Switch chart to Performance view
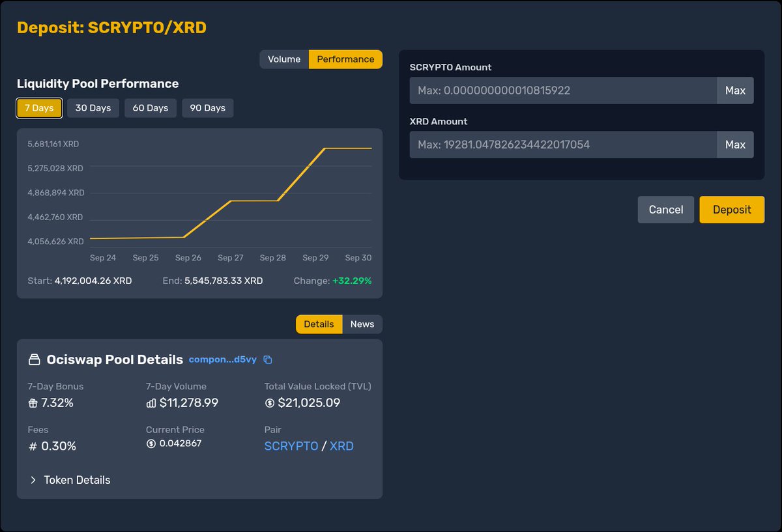 [345, 59]
